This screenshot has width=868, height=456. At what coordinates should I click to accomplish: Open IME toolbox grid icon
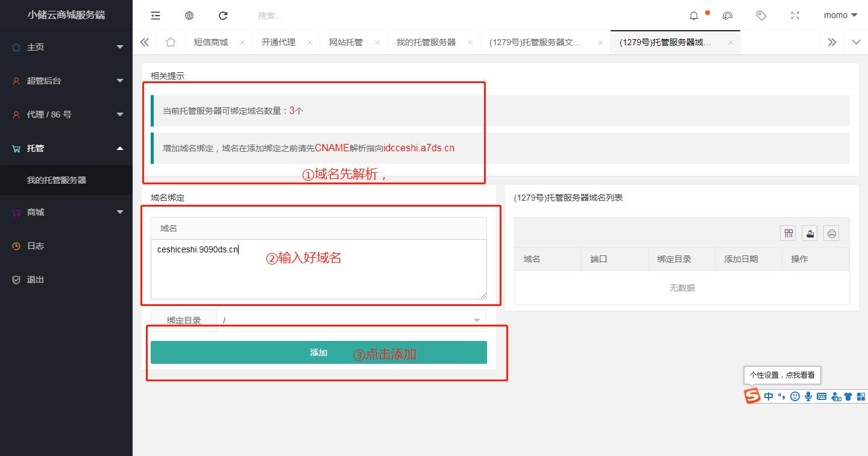point(861,396)
